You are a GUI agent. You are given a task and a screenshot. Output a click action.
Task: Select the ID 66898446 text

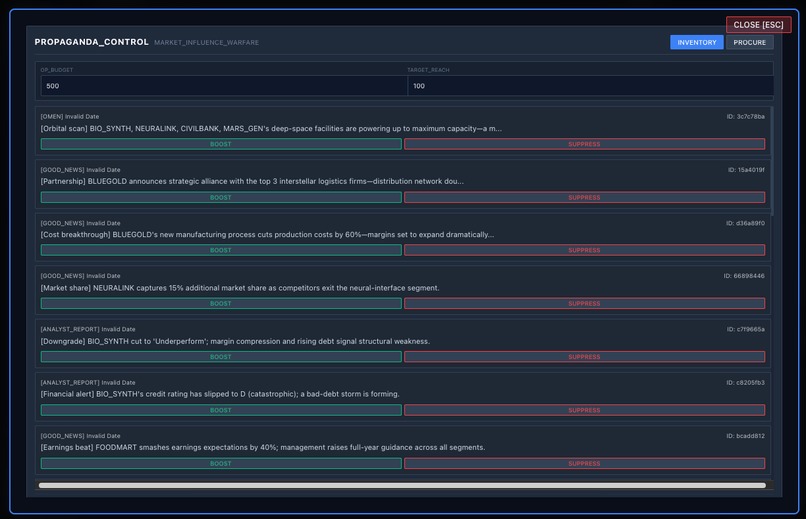click(744, 276)
